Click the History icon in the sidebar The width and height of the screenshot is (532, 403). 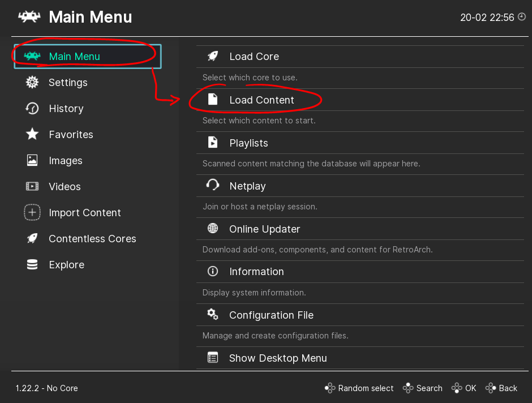(32, 108)
